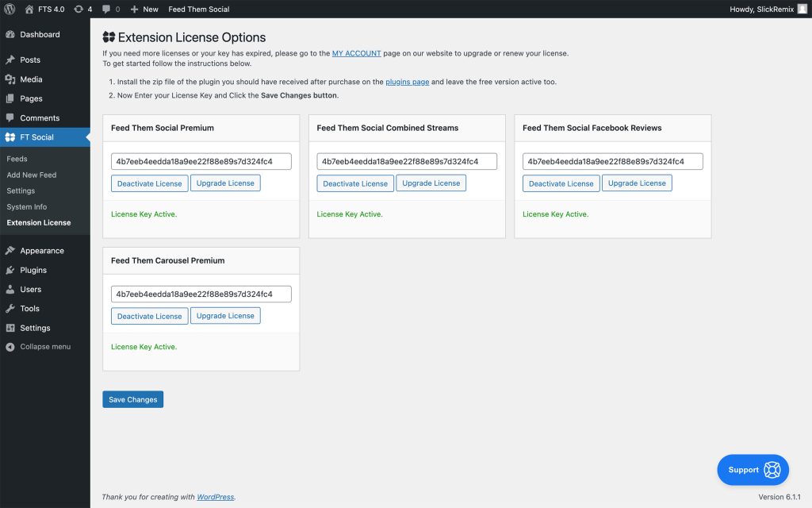Go to Add New Feed submenu item
812x508 pixels.
[32, 175]
